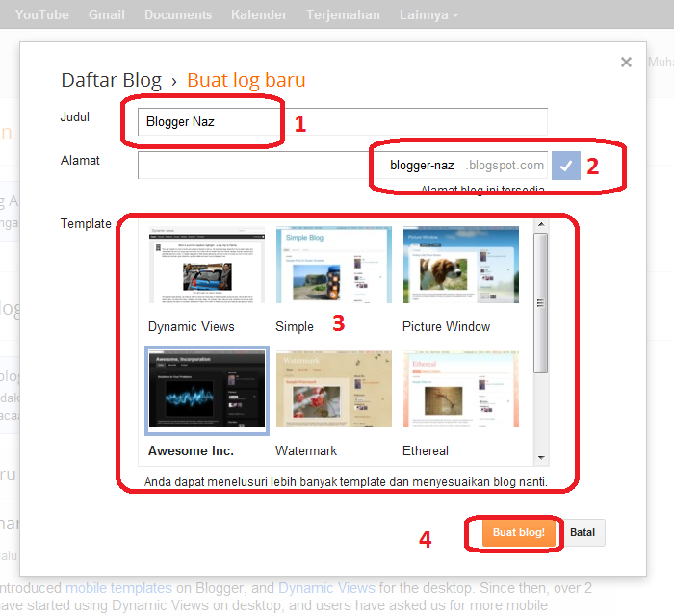674x616 pixels.
Task: Click the Simple template label
Action: click(295, 327)
